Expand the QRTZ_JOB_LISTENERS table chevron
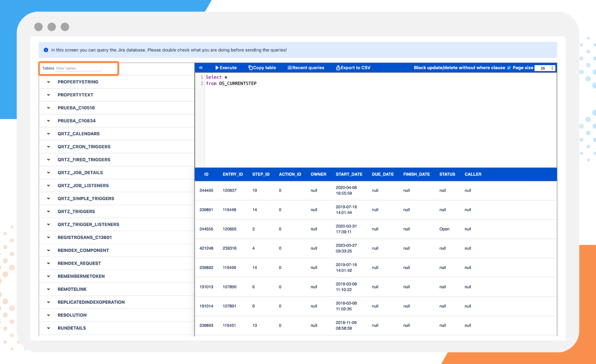596x364 pixels. (x=49, y=185)
